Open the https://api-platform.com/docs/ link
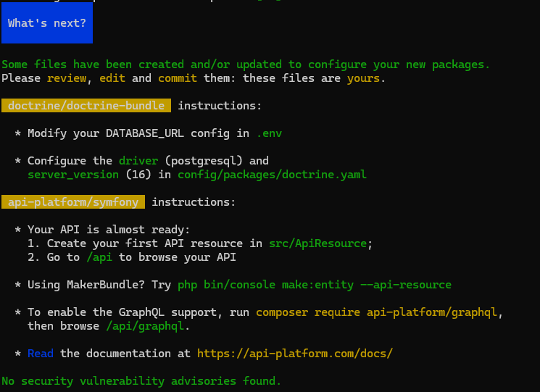This screenshot has width=540, height=392. point(295,354)
